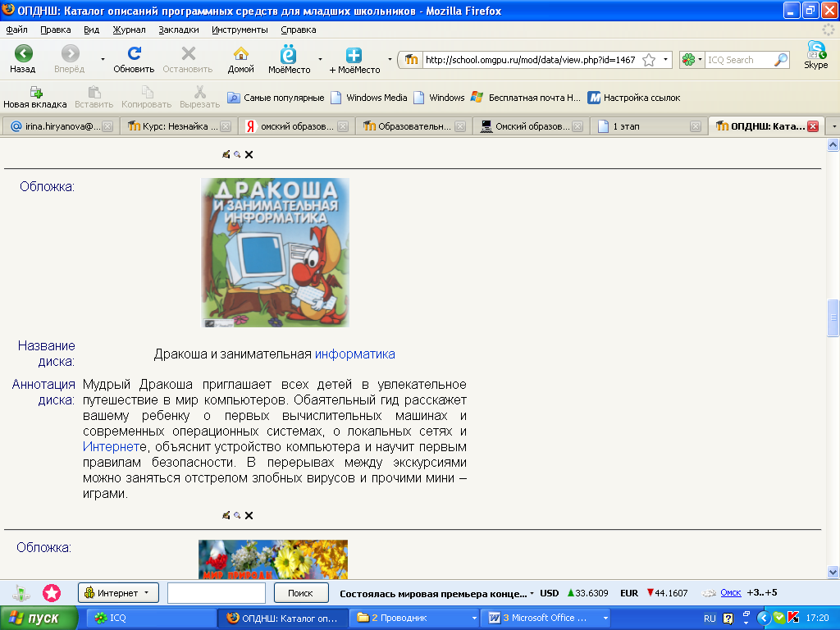The height and width of the screenshot is (630, 840).
Task: Expand the Microsoft Office taskbar group arrow
Action: click(x=605, y=619)
